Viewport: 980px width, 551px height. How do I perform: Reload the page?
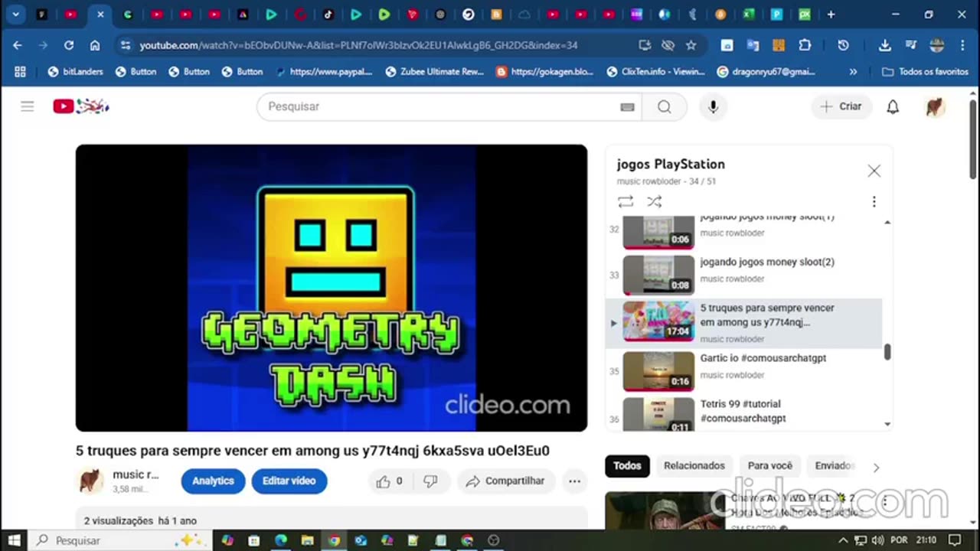(x=69, y=45)
